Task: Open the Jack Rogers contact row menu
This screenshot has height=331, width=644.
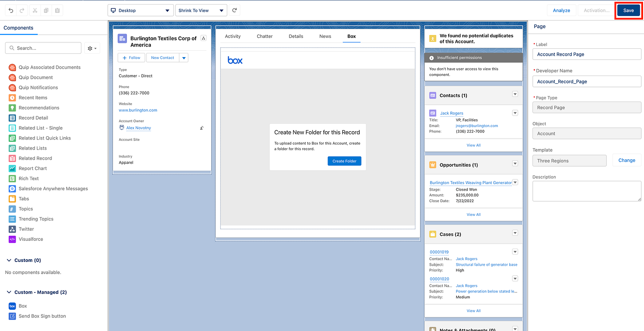Action: pos(515,113)
